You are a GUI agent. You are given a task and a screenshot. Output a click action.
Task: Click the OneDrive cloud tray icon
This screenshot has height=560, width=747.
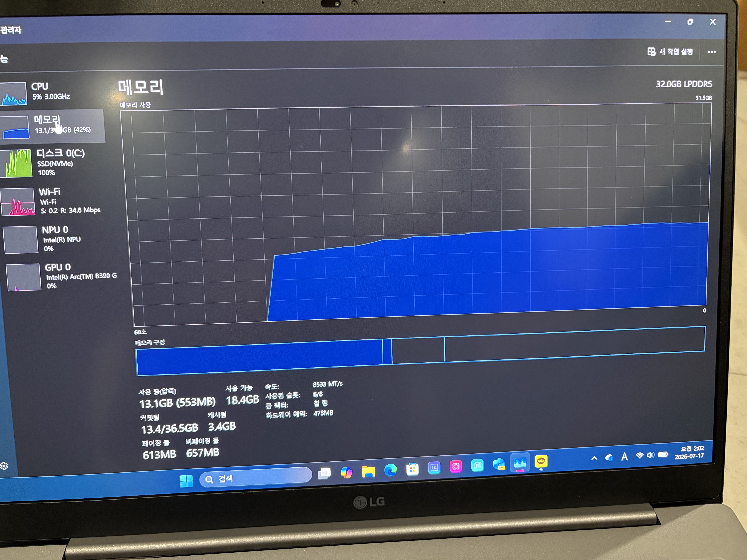[x=609, y=458]
